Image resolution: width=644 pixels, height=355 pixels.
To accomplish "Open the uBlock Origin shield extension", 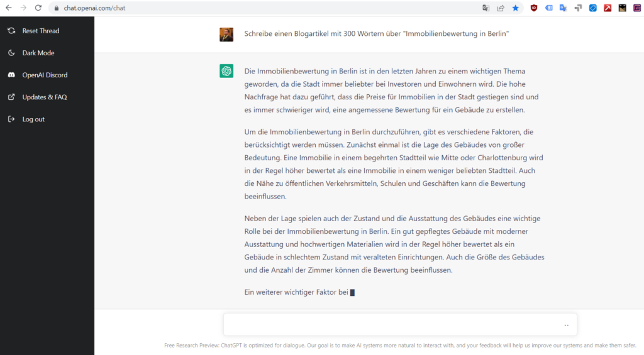I will click(x=534, y=8).
